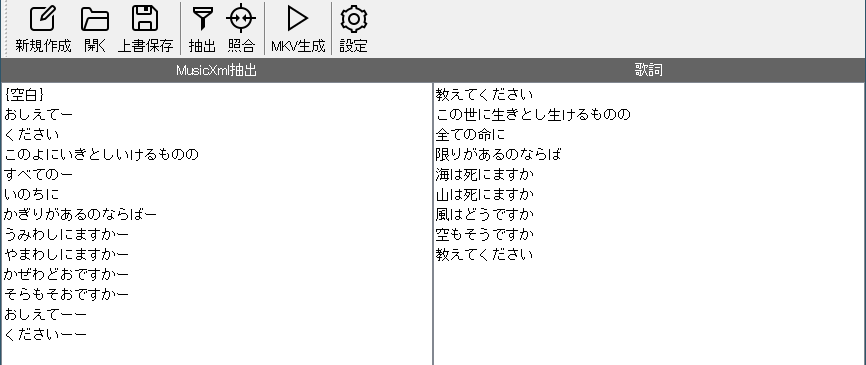Screen dimensions: 866x365
Task: Select the extracted line そらもそおですかー
Action: tap(66, 294)
